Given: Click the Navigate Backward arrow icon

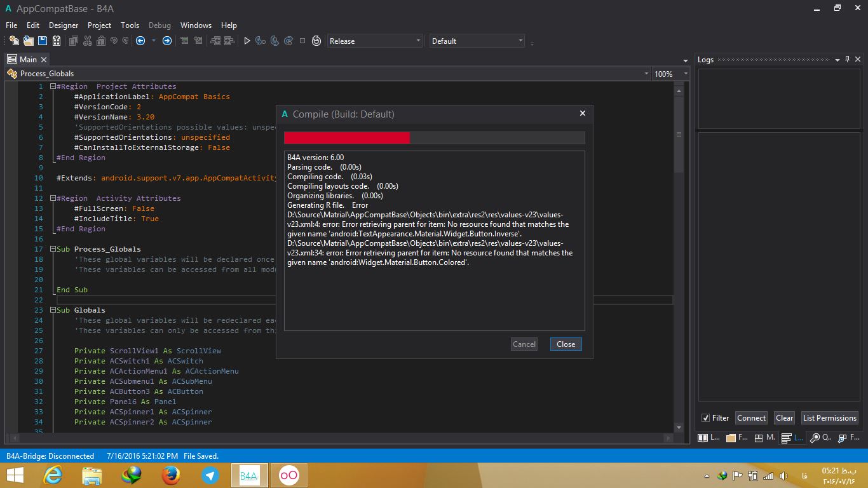Looking at the screenshot, I should point(140,41).
